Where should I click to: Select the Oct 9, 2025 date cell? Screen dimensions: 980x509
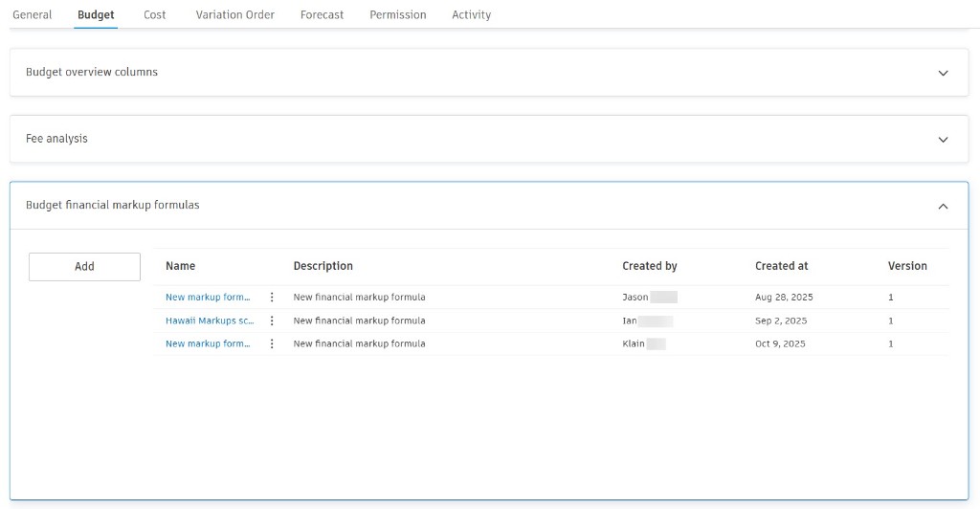780,343
